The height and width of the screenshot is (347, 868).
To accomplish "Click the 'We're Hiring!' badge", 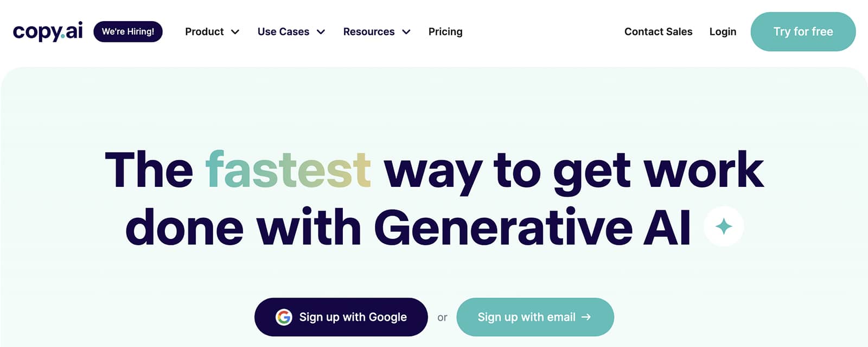I will click(x=128, y=31).
